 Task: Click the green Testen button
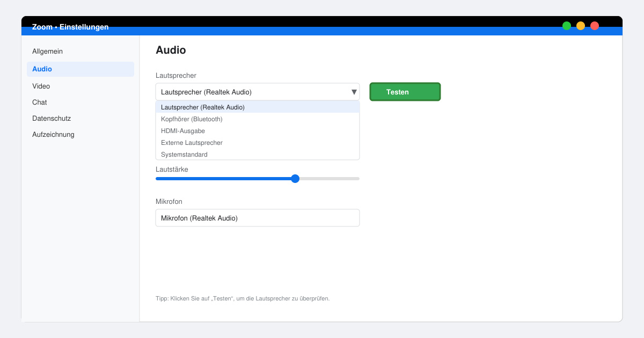click(x=405, y=92)
